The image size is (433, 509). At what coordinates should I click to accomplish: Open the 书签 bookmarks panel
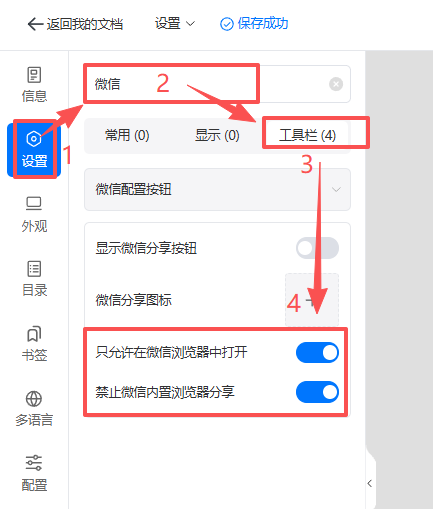[34, 344]
